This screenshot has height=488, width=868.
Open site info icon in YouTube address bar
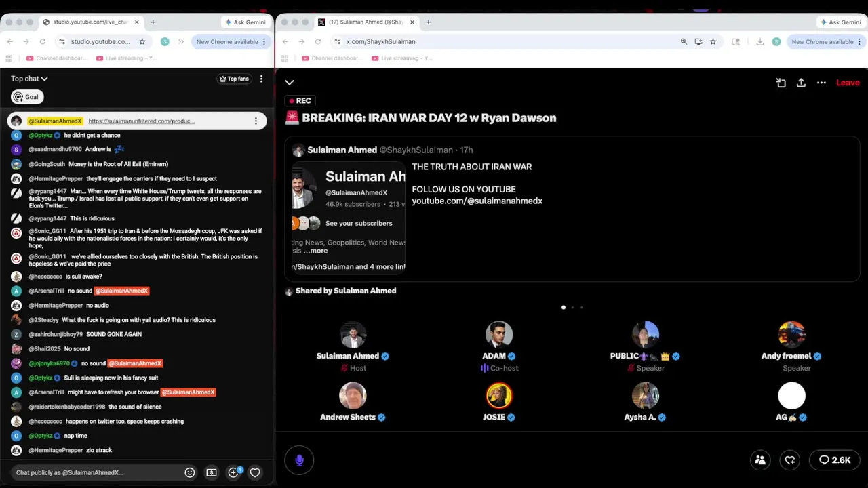pos(62,41)
